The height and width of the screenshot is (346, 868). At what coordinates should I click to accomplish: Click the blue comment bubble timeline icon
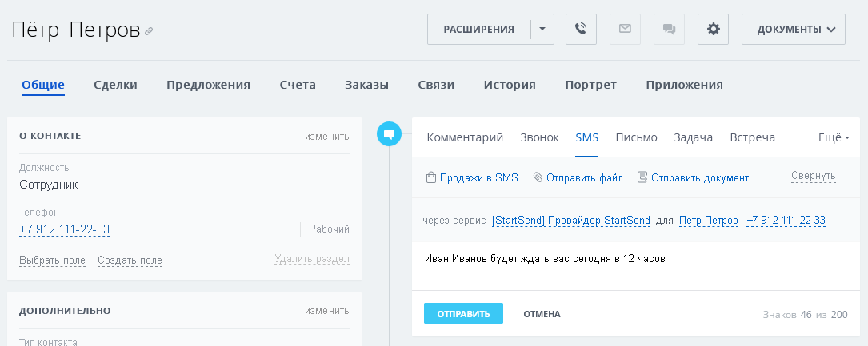[x=389, y=134]
